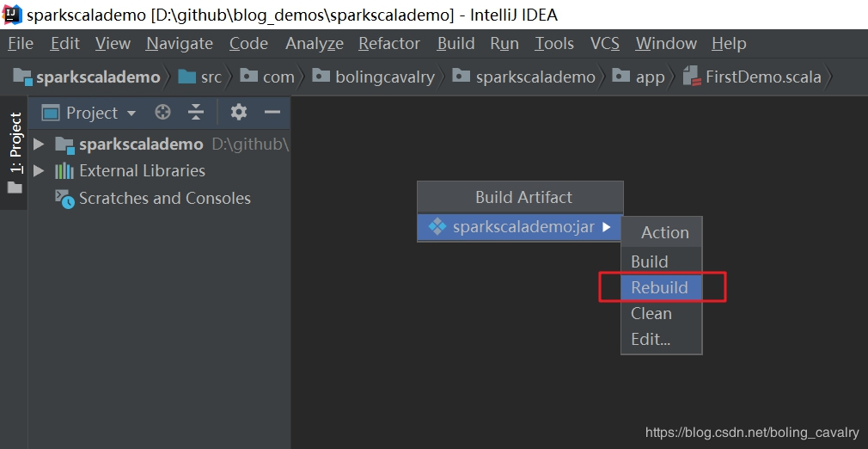Screen dimensions: 868x449
Task: Click the src folder breadcrumb
Action: 200,77
